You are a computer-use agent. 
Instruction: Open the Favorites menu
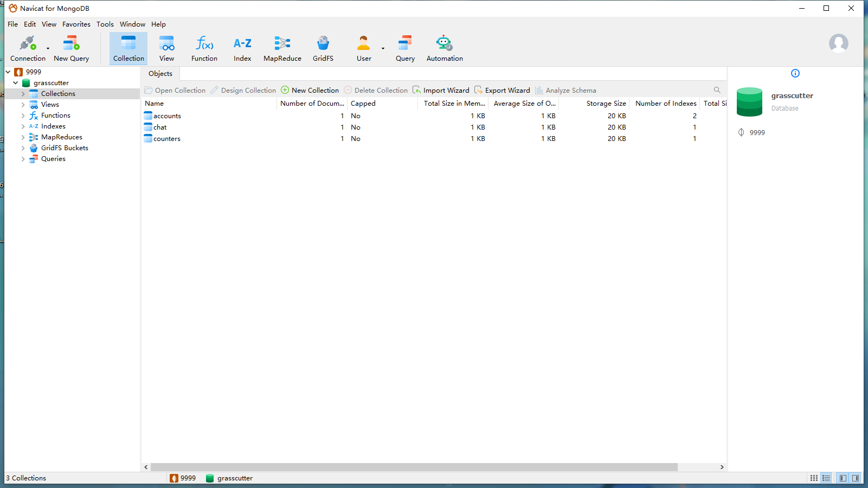click(x=76, y=24)
